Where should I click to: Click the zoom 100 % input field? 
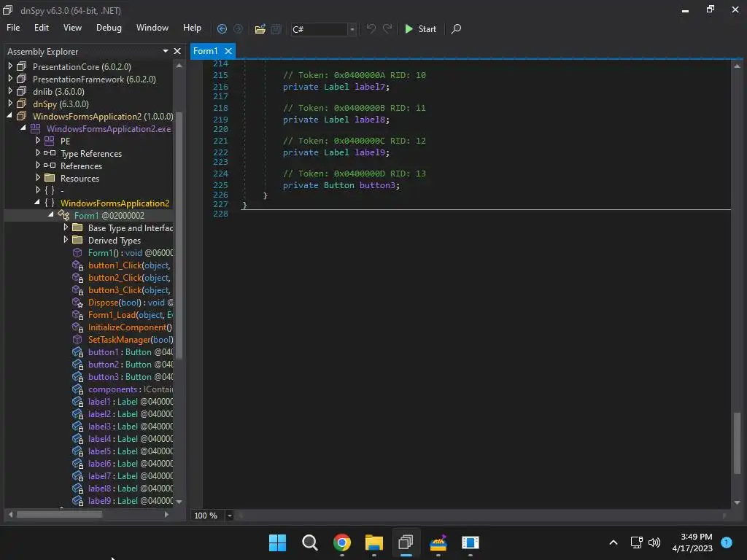[x=208, y=516]
